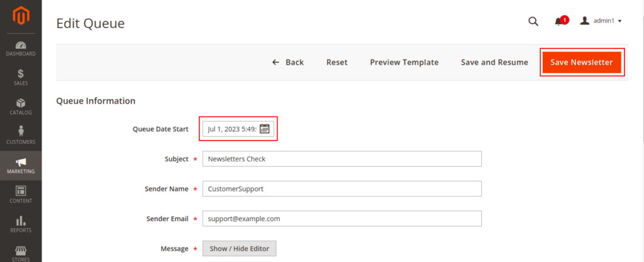
Task: Open the Sales menu icon
Action: (21, 74)
